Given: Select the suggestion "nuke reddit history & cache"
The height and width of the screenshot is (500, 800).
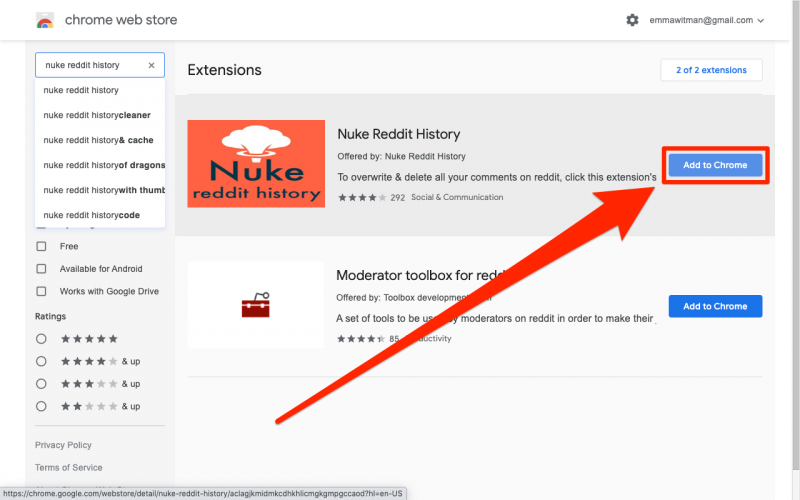Looking at the screenshot, I should 100,140.
